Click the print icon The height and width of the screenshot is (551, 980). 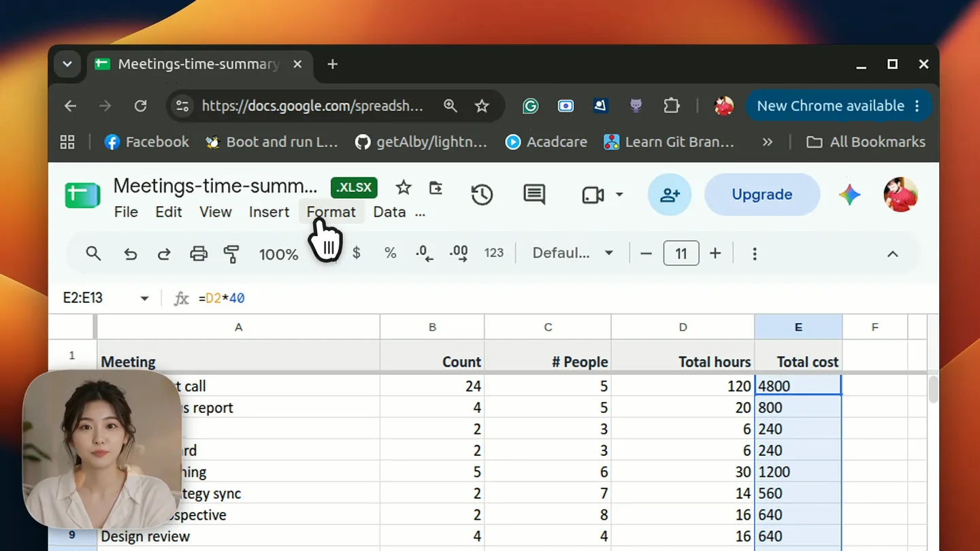[x=198, y=254]
